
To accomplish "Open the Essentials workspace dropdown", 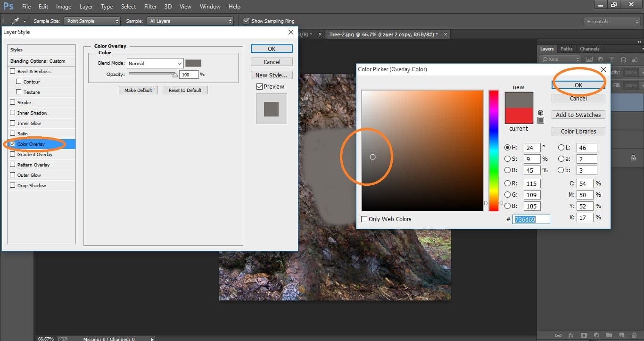I will [612, 22].
